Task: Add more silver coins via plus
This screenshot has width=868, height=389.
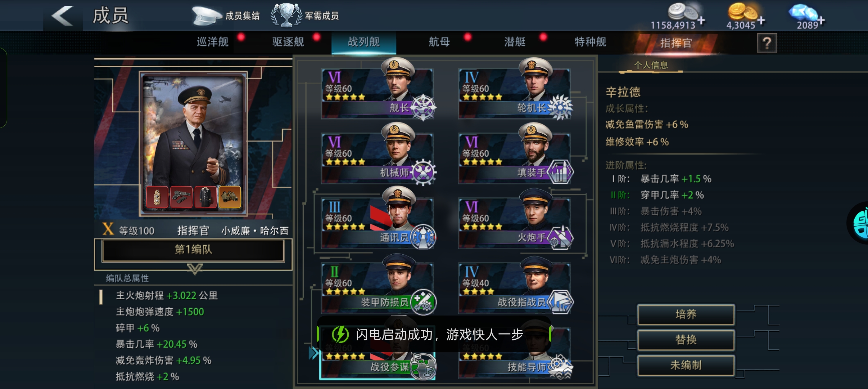Action: click(x=701, y=21)
